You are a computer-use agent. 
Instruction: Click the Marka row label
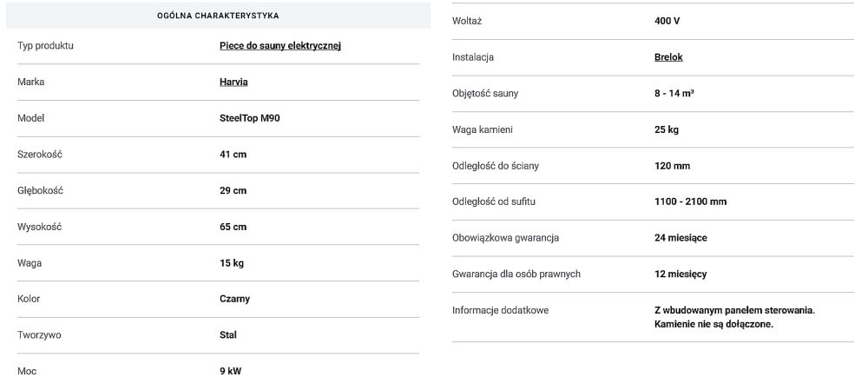31,82
